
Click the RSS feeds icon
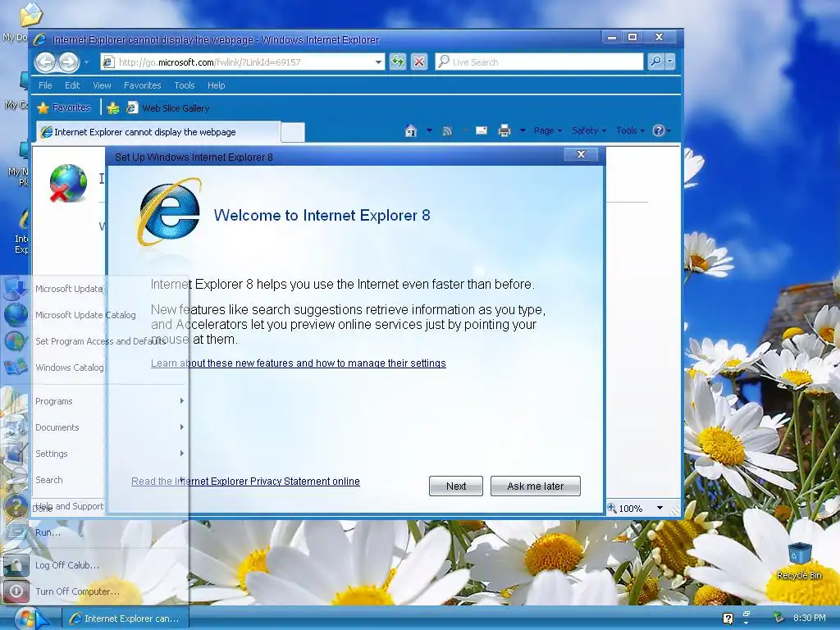pyautogui.click(x=447, y=130)
